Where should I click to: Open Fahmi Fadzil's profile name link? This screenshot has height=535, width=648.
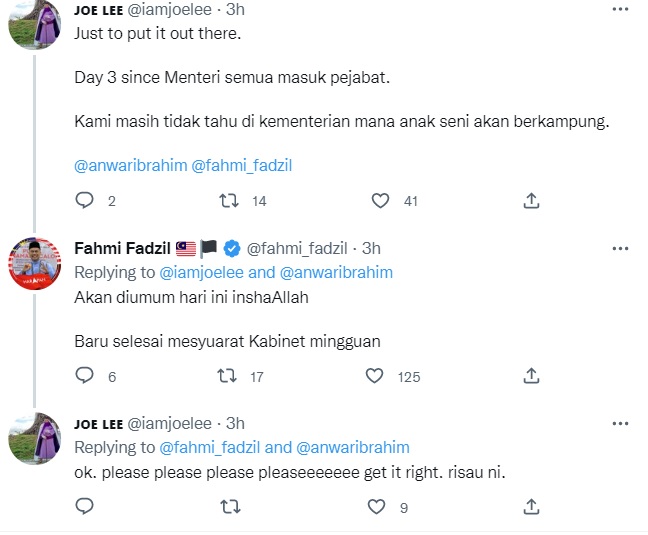click(x=122, y=248)
